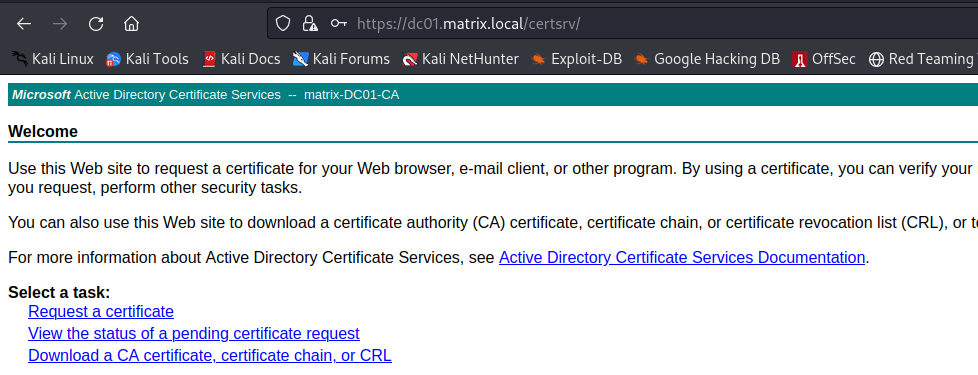The height and width of the screenshot is (375, 978).
Task: Click the Welcome heading
Action: 43,132
